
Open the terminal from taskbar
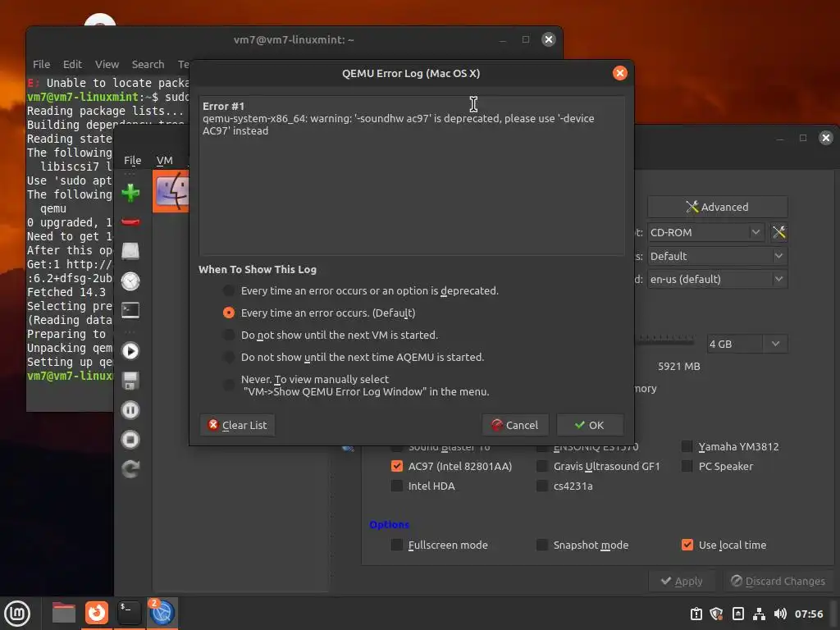point(129,613)
